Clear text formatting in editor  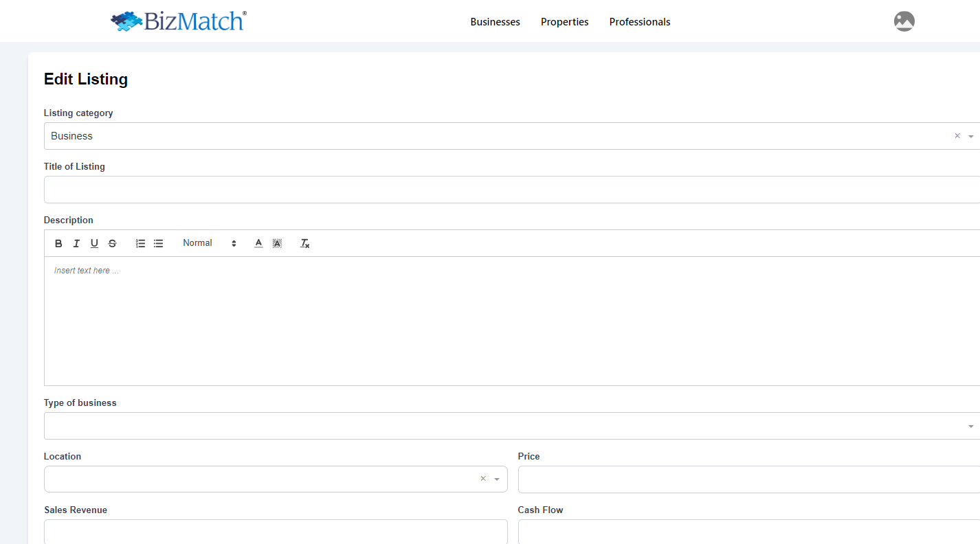point(304,243)
